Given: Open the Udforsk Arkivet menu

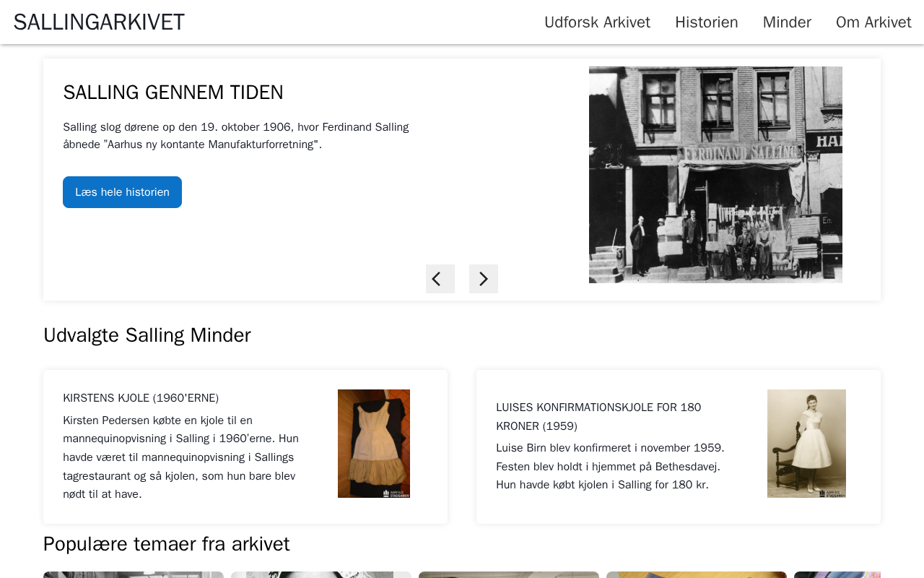Looking at the screenshot, I should click(x=597, y=22).
